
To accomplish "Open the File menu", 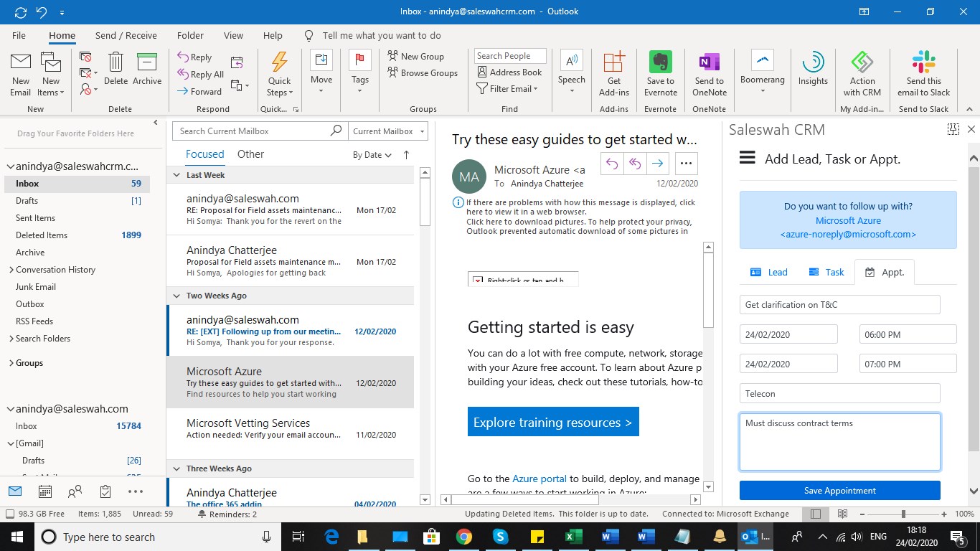I will click(x=19, y=35).
